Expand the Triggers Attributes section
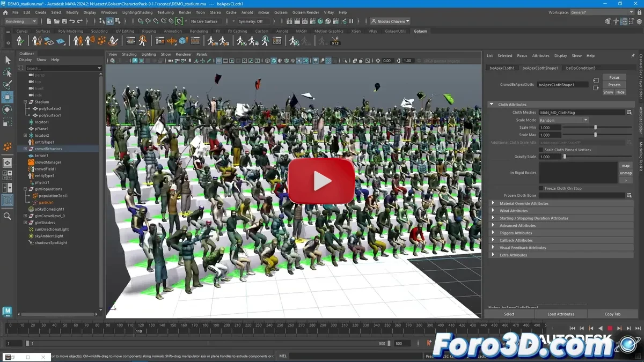Viewport: 644px width, 362px height. click(x=493, y=233)
